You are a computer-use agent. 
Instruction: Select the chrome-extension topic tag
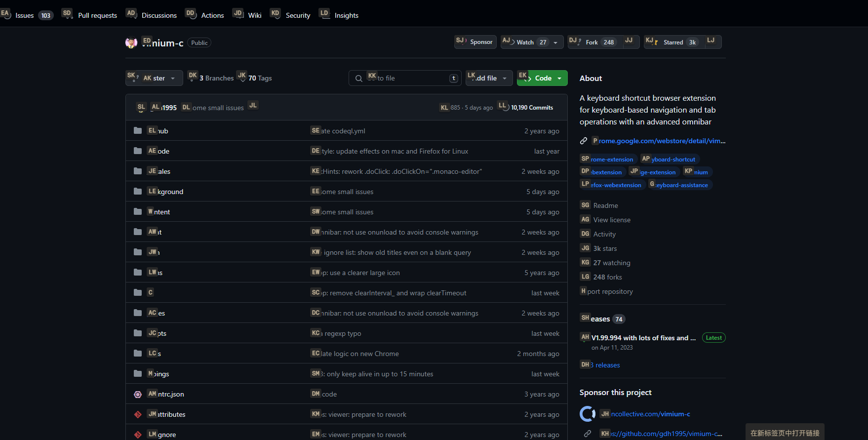click(608, 159)
